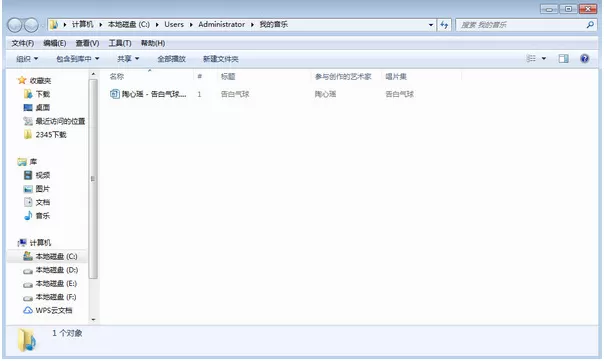Viewport: 604px width, 361px height.
Task: Click Administrator in address breadcrumb
Action: [x=221, y=25]
